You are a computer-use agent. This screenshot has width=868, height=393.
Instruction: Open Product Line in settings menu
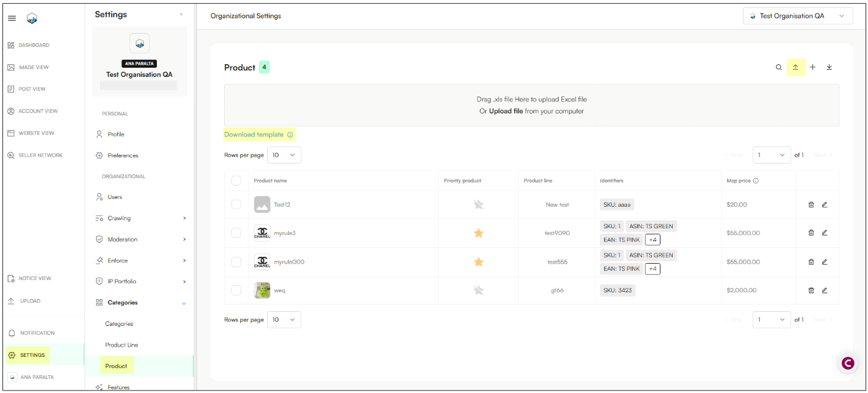[121, 345]
